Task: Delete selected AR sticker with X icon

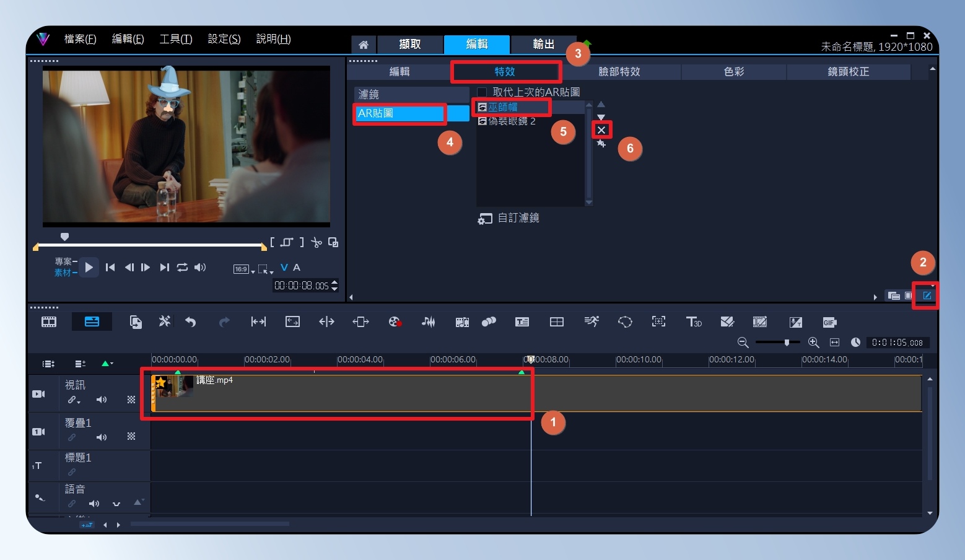Action: (x=601, y=130)
